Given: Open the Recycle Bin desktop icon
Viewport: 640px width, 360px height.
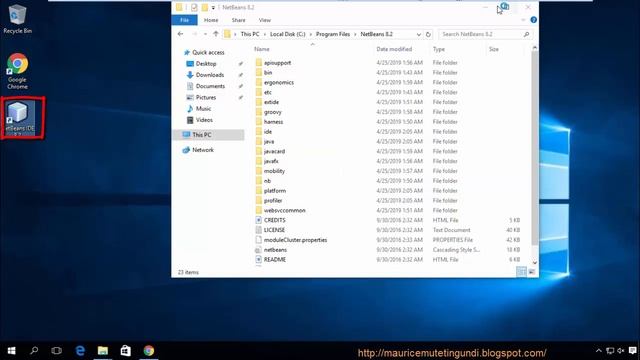Looking at the screenshot, I should (x=17, y=18).
